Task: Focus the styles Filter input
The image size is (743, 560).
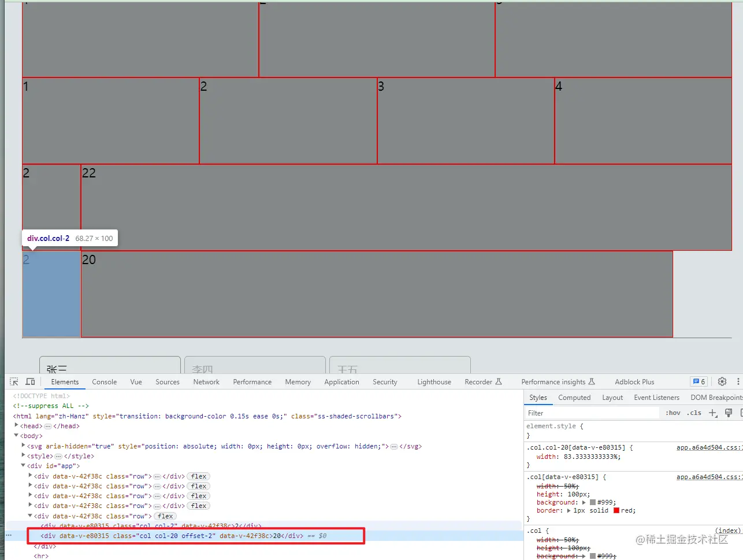Action: pyautogui.click(x=592, y=413)
